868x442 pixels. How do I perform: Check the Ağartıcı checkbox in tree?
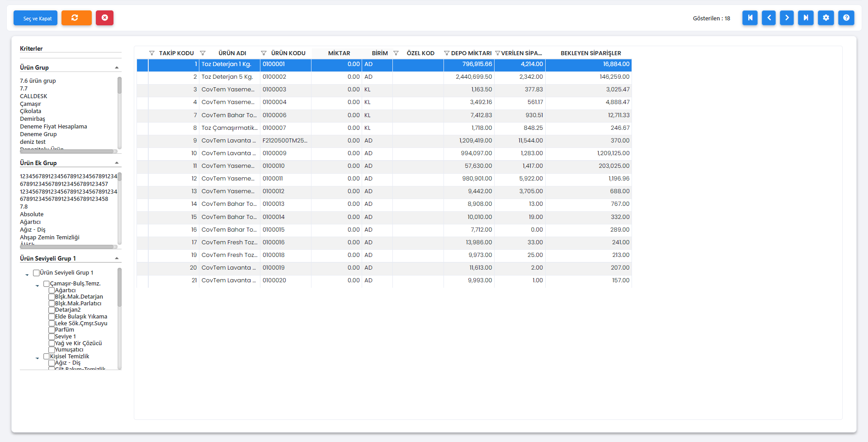point(52,290)
